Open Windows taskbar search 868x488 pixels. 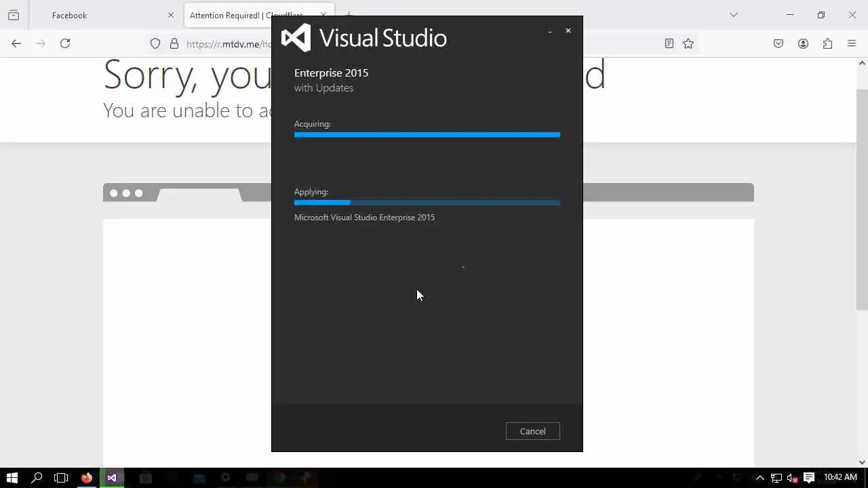pyautogui.click(x=37, y=478)
